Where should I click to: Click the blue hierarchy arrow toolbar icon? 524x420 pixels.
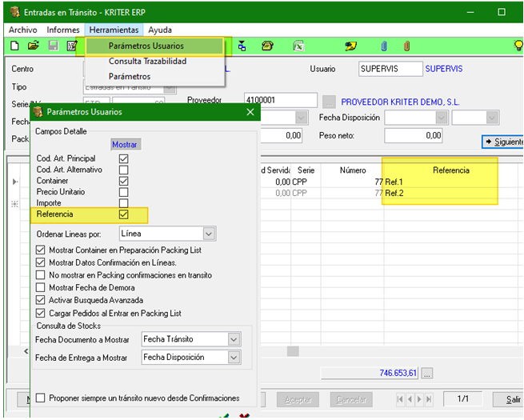coord(242,46)
